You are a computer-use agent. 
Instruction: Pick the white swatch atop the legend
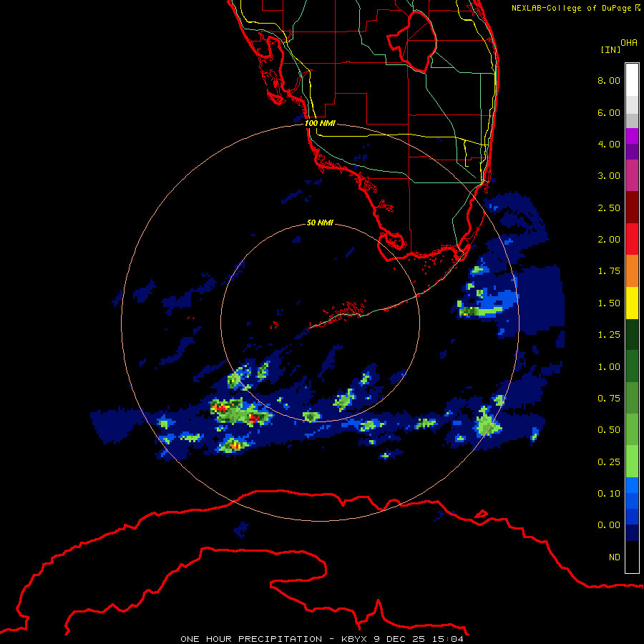(x=632, y=79)
